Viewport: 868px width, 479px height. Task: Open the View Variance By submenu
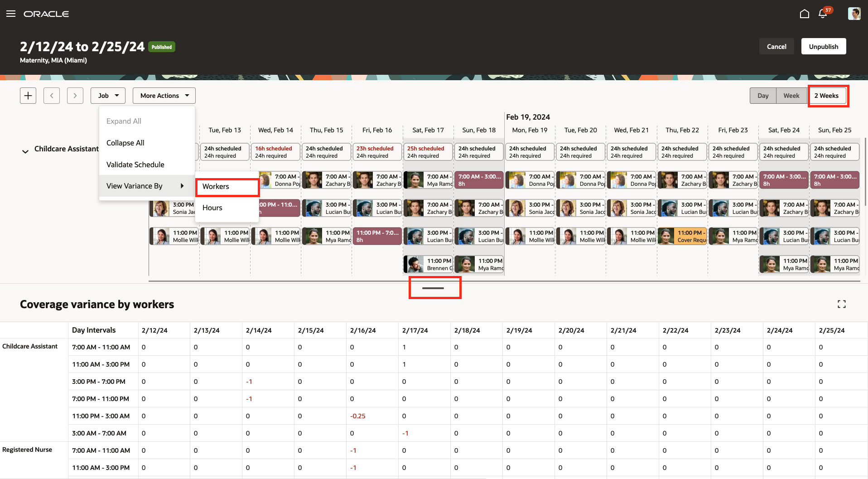[147, 186]
